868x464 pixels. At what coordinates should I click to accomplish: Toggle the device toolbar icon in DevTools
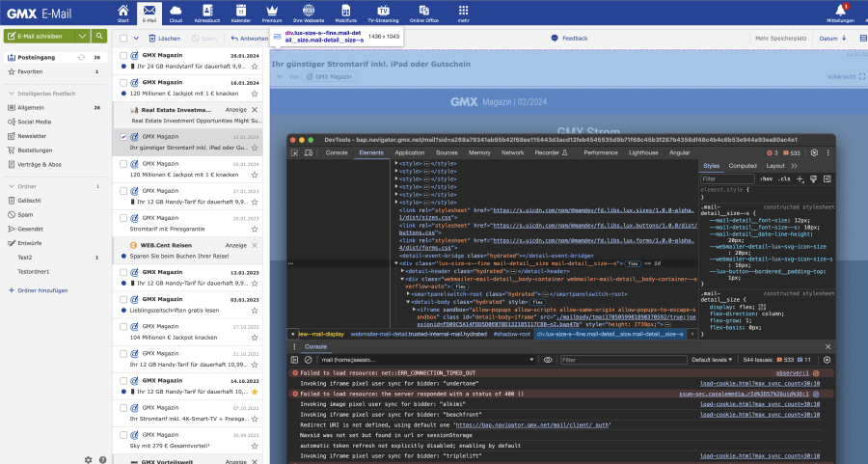(x=309, y=152)
